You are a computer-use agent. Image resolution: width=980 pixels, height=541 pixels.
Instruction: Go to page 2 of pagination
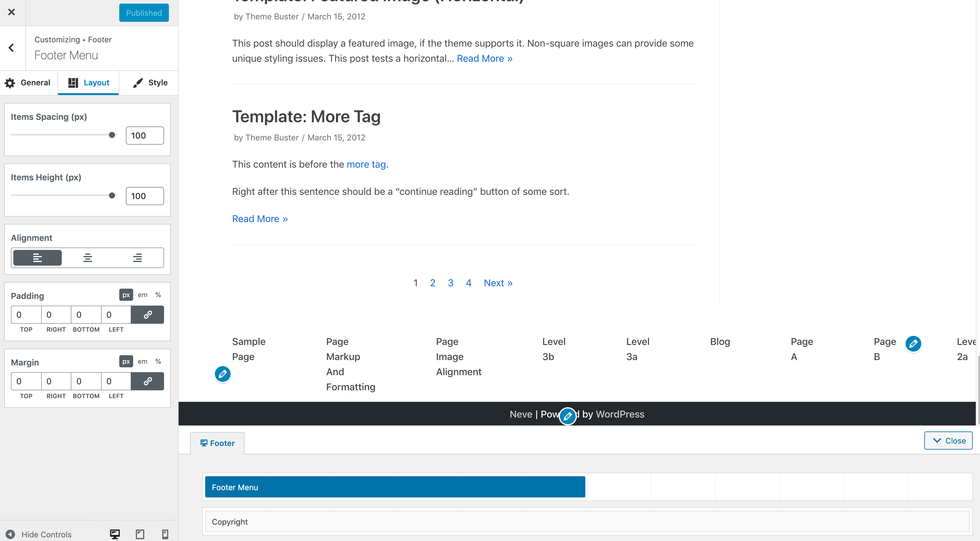point(432,283)
